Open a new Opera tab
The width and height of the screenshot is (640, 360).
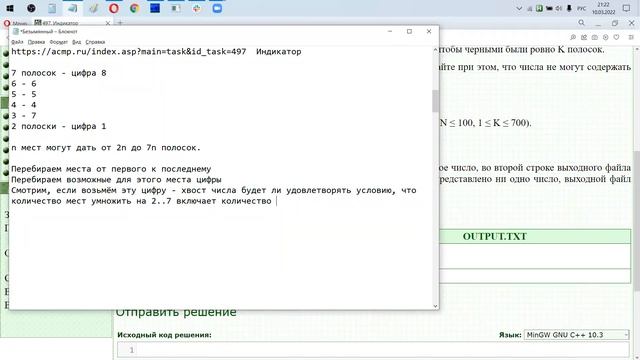pos(120,23)
